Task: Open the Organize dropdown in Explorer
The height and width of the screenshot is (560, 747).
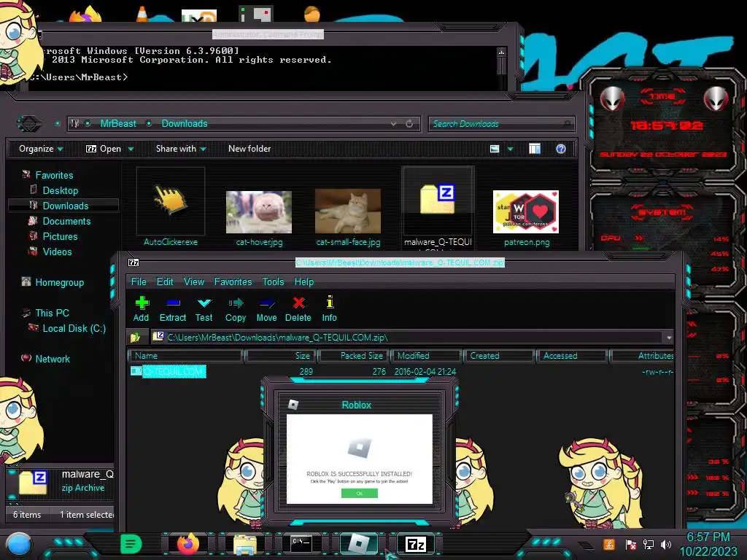Action: click(41, 149)
